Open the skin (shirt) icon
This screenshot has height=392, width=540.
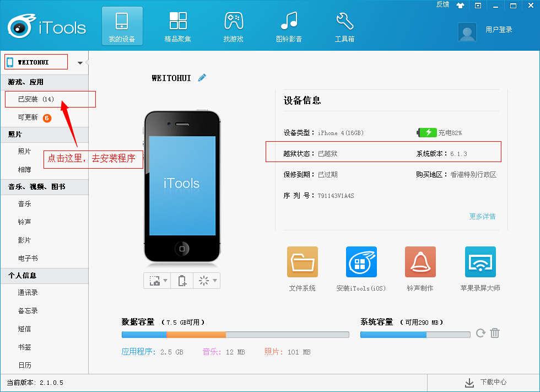click(460, 5)
